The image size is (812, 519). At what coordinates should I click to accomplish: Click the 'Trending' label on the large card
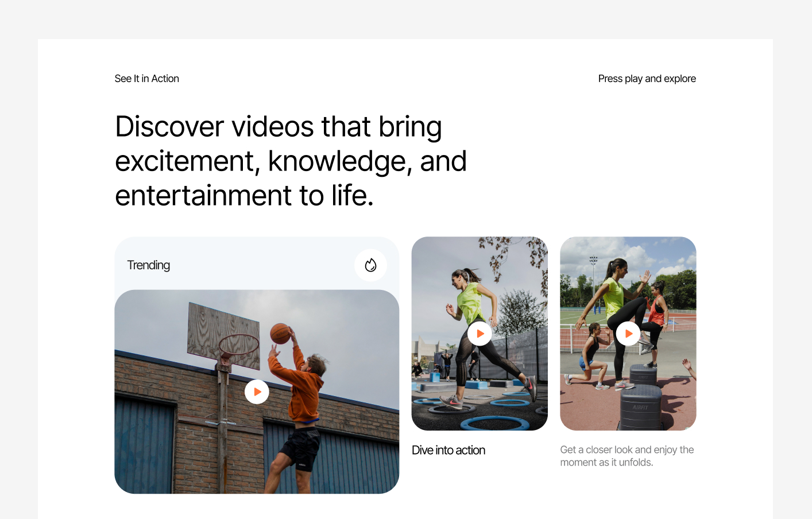click(149, 265)
